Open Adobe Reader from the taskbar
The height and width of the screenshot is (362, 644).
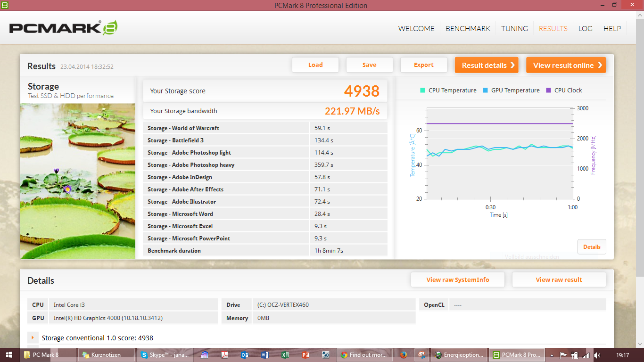[x=225, y=355]
